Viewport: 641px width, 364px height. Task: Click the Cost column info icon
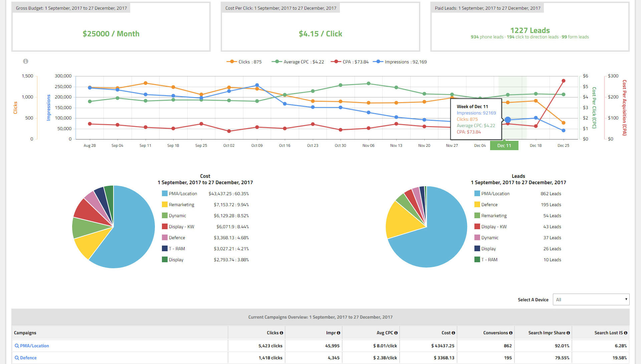[x=453, y=333]
